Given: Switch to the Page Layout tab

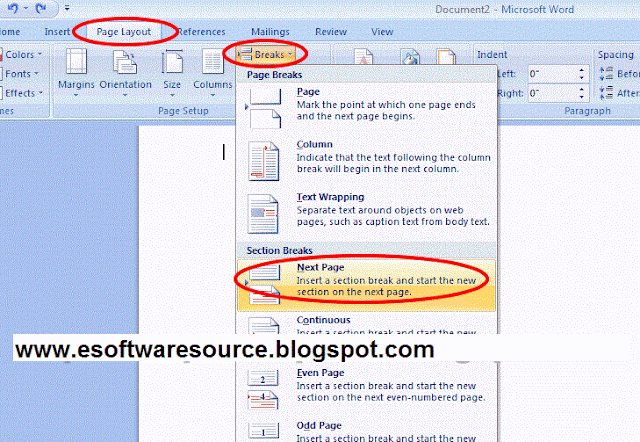Looking at the screenshot, I should [x=124, y=32].
